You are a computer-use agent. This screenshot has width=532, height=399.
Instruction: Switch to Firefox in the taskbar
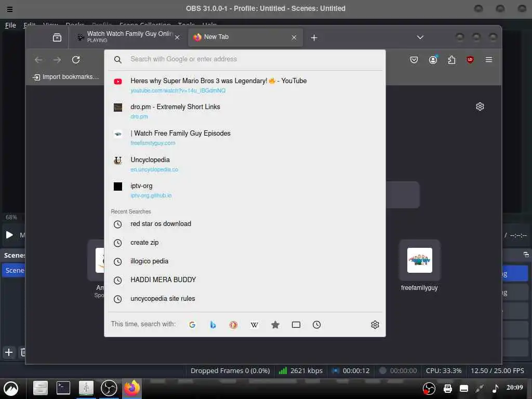tap(131, 388)
